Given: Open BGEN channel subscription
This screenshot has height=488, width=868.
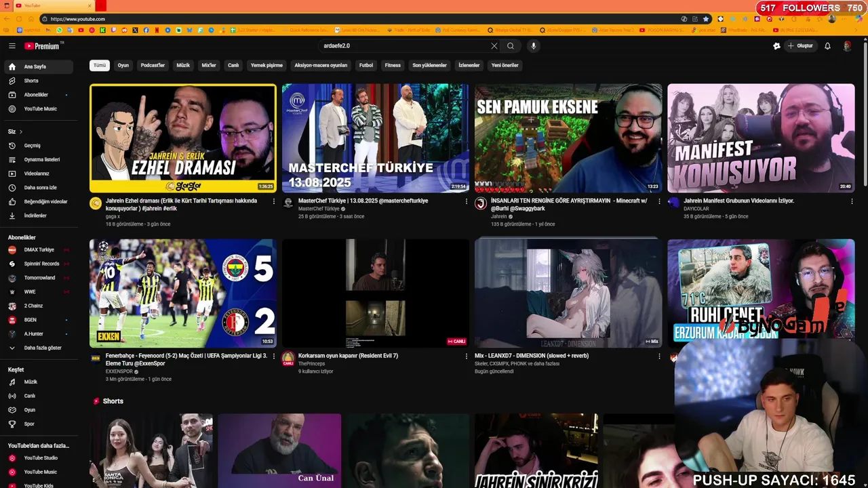Looking at the screenshot, I should tap(38, 320).
